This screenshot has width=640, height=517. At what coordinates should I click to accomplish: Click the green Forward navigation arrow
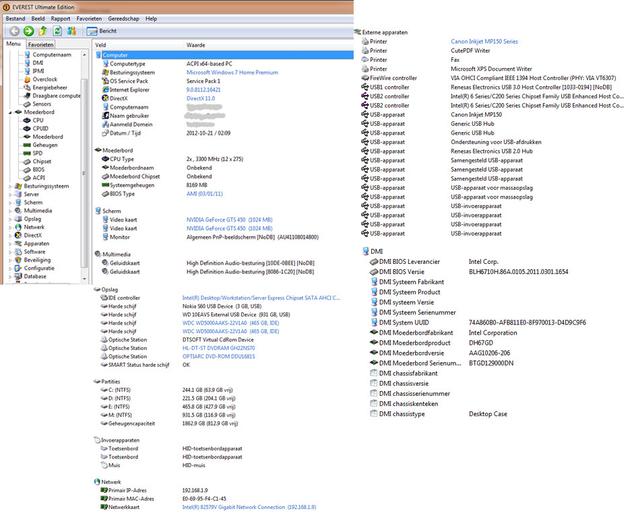coord(28,32)
